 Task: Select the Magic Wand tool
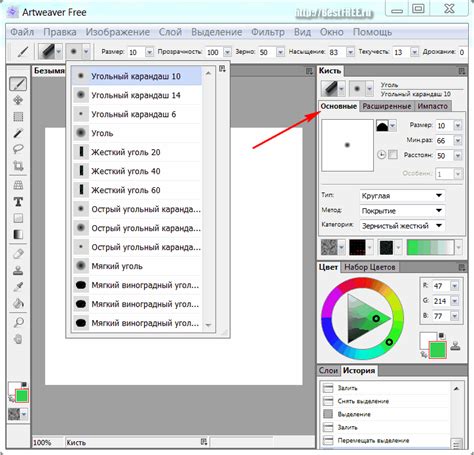click(x=18, y=133)
